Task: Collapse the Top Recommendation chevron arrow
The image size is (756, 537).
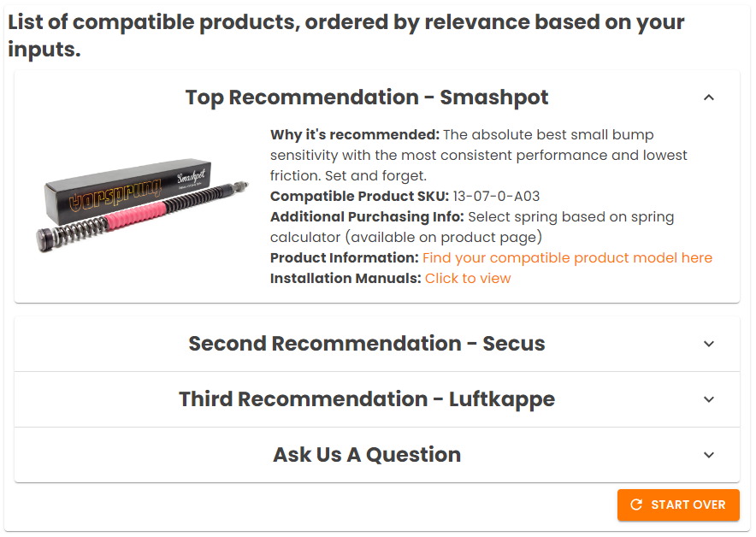Action: [x=708, y=97]
